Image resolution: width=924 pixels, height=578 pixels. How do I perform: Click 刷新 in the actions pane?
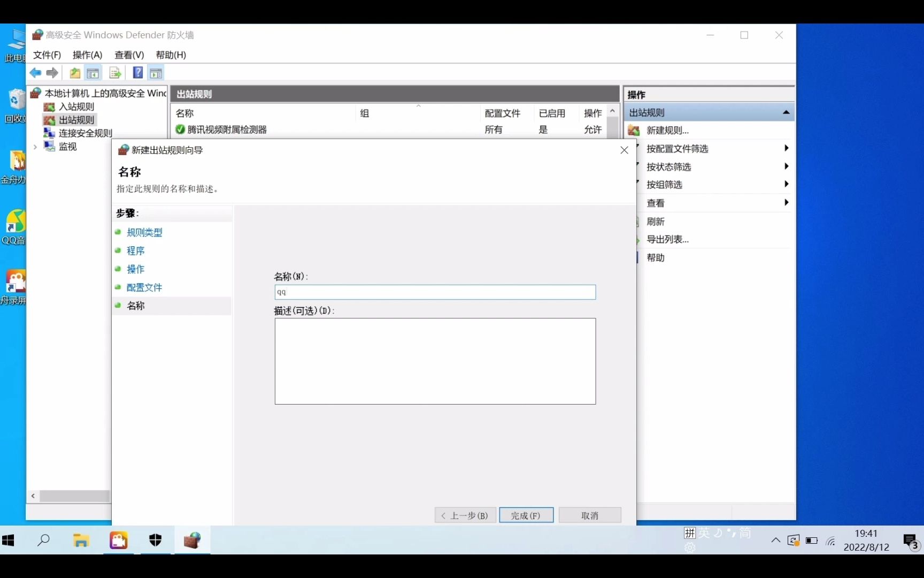(x=656, y=222)
